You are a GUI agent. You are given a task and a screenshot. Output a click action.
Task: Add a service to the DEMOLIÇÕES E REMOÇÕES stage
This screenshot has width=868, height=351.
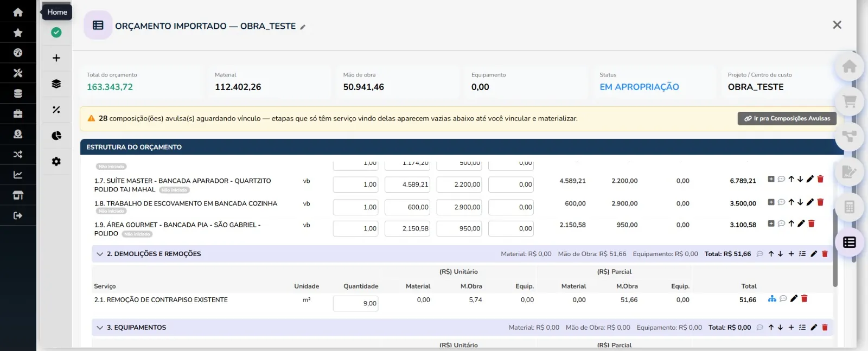point(791,254)
